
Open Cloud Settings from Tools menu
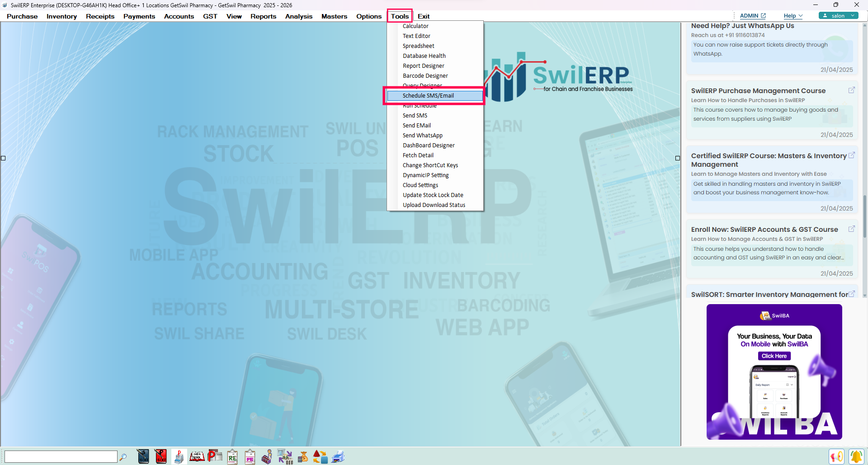pyautogui.click(x=435, y=185)
